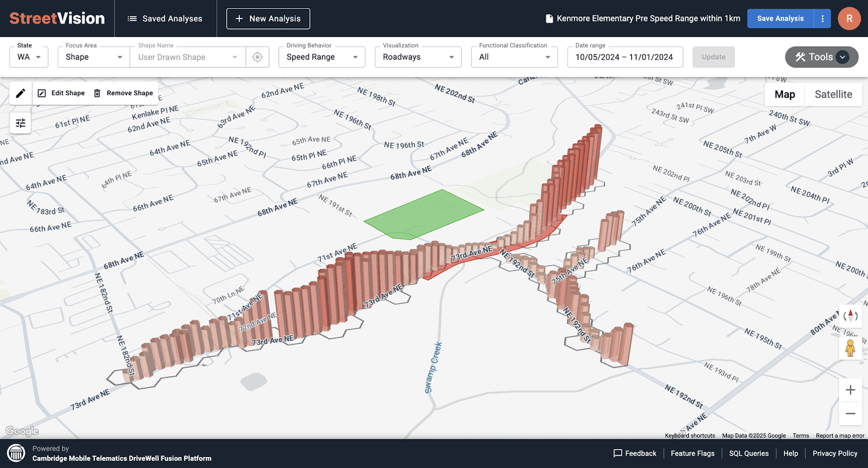Open the Driving Behavior Speed Range dropdown

click(x=322, y=57)
